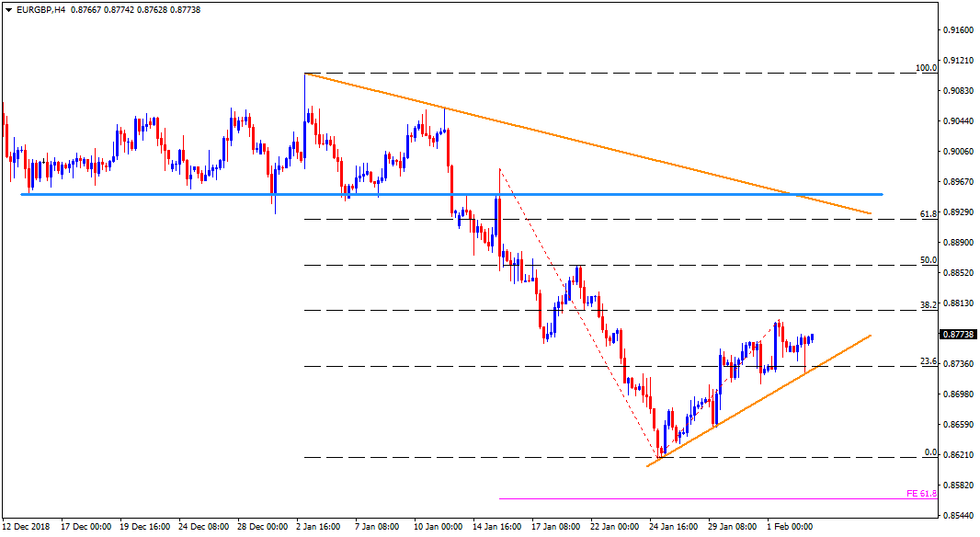Click the magenta FE 61.8 label

coord(921,494)
